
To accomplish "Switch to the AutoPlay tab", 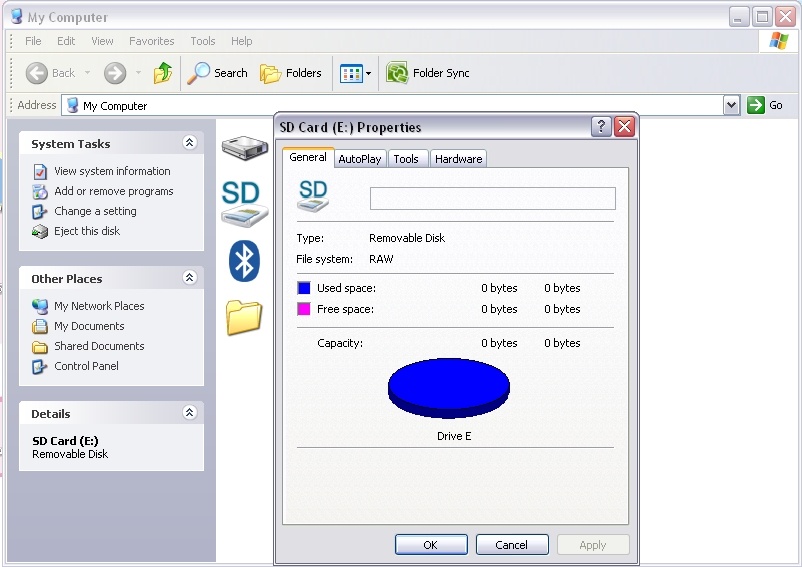I will (360, 159).
